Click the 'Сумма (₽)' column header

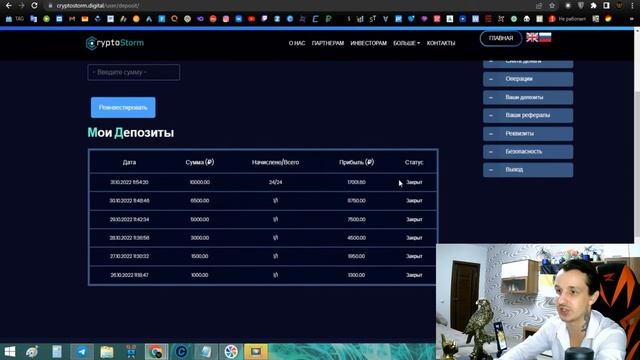[200, 162]
